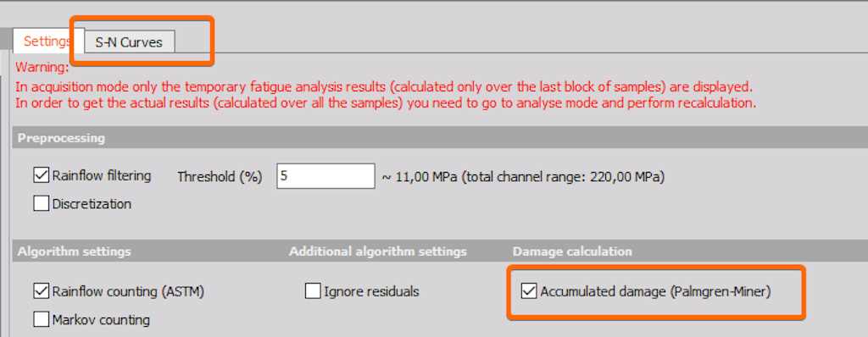868x337 pixels.
Task: Check the Ignore residuals option
Action: (313, 290)
